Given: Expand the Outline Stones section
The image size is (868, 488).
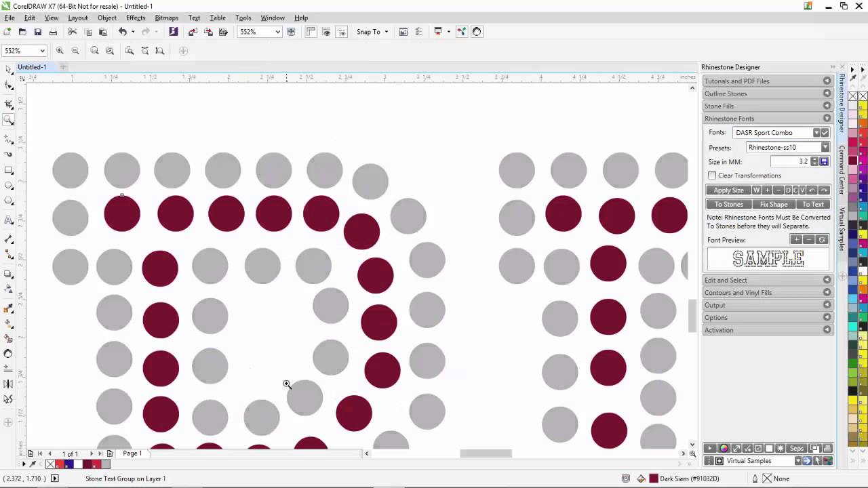Looking at the screenshot, I should (x=768, y=94).
